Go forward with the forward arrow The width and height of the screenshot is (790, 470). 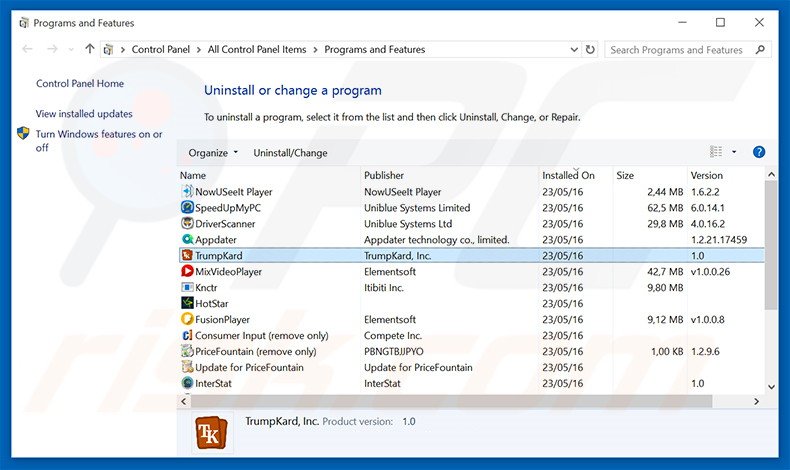tap(52, 49)
